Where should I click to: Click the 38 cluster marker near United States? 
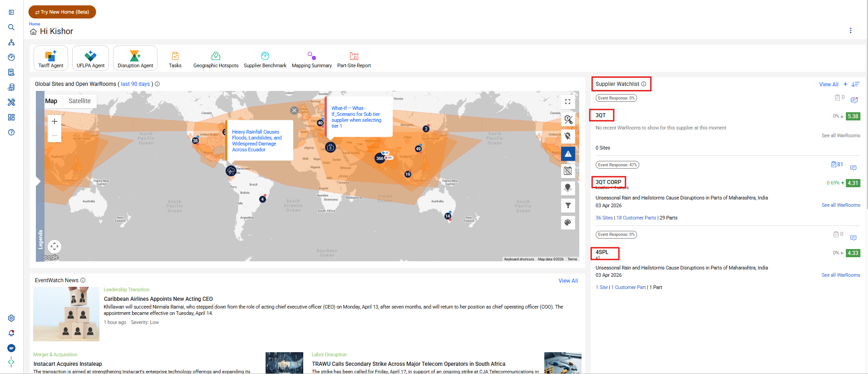(x=195, y=140)
